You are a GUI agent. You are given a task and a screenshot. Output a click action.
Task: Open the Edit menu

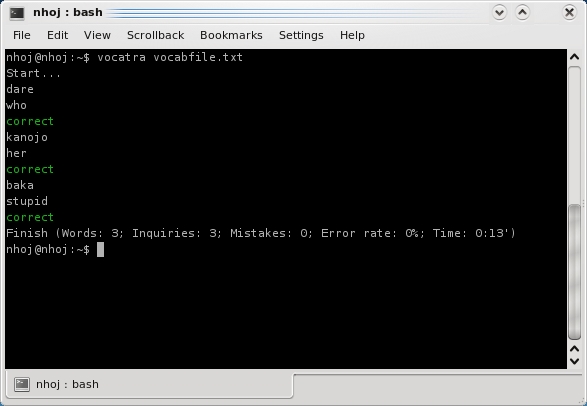pos(57,35)
